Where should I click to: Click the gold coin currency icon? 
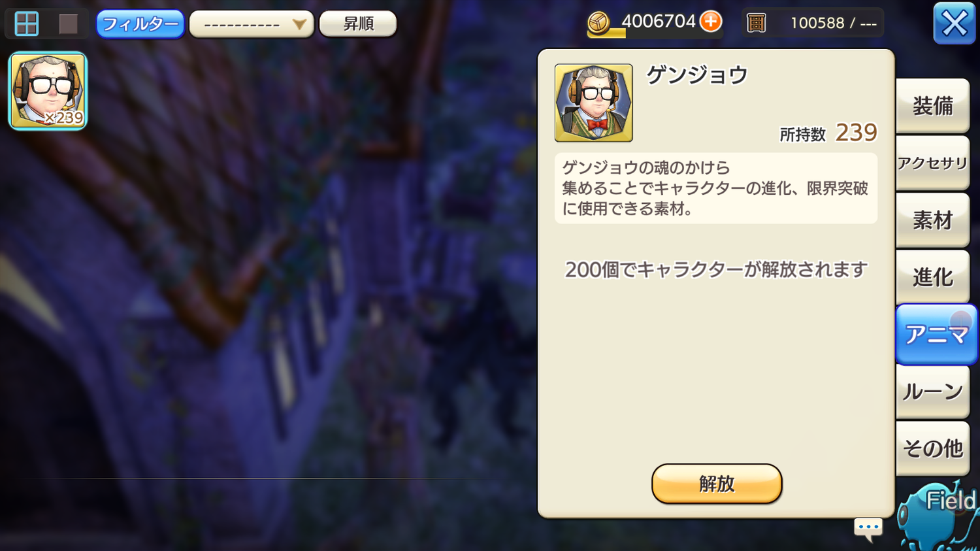point(598,23)
